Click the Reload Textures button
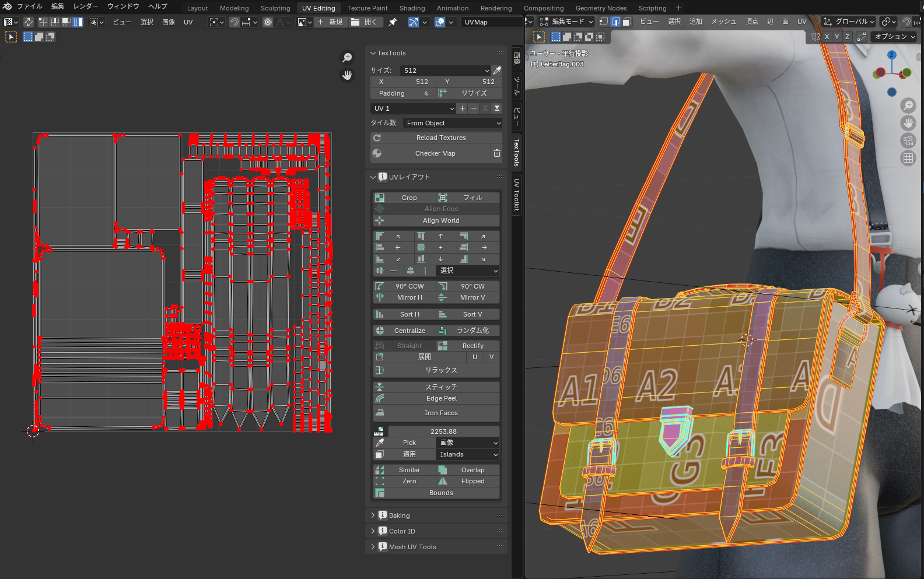Screen dimensions: 924x579 click(x=441, y=138)
